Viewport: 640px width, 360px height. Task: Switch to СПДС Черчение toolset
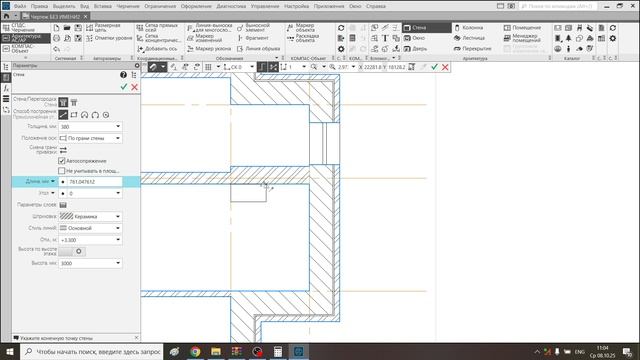25,27
